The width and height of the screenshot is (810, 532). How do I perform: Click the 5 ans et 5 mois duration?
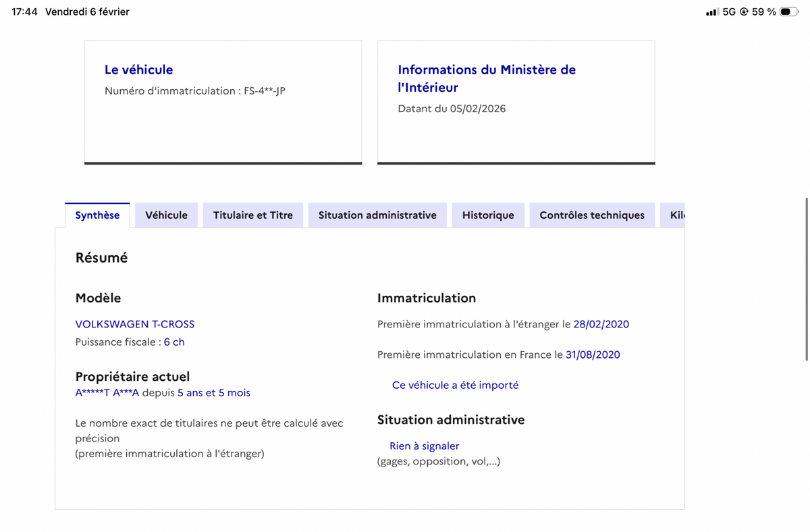coord(214,392)
